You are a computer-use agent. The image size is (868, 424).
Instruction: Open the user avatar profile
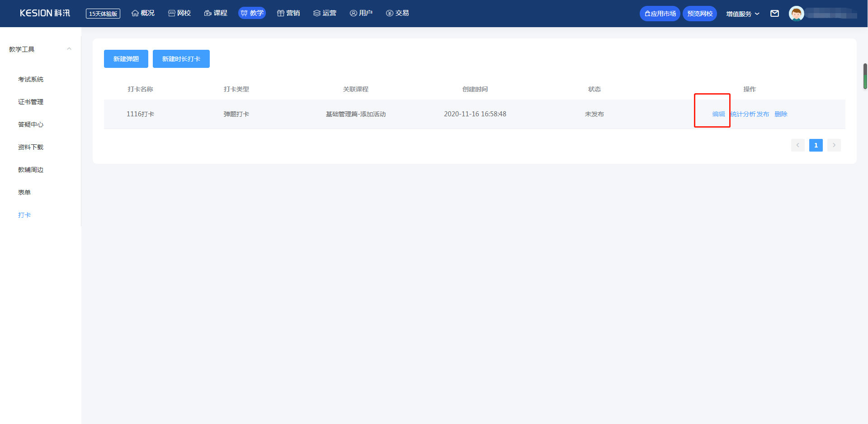[x=796, y=14]
